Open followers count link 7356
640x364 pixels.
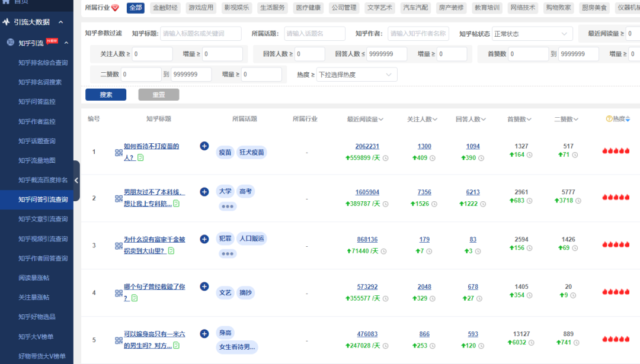[424, 192]
